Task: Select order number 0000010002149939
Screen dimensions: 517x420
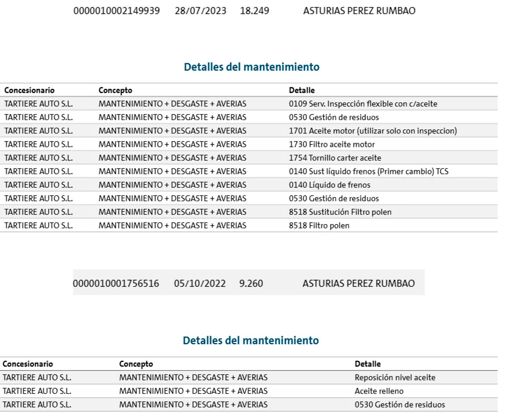Action: point(117,11)
